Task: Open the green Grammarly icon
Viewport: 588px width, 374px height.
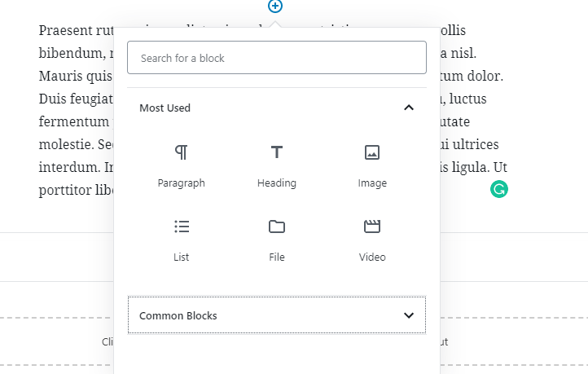Action: click(499, 190)
